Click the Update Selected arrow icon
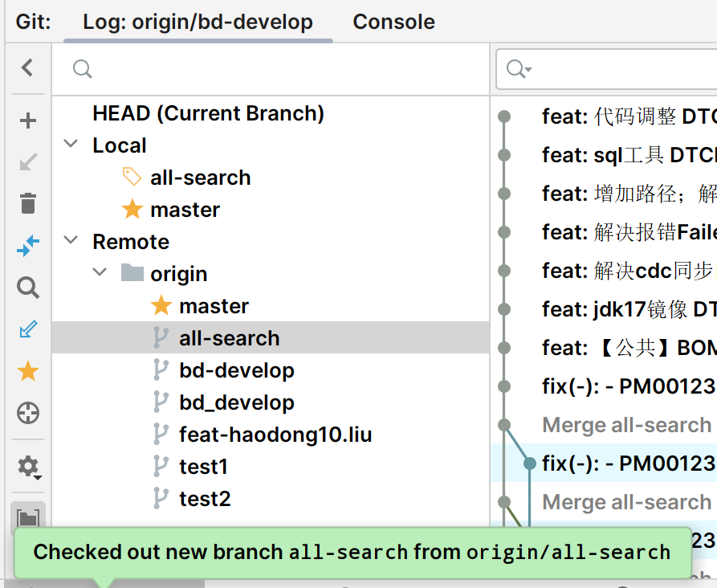 (x=28, y=162)
